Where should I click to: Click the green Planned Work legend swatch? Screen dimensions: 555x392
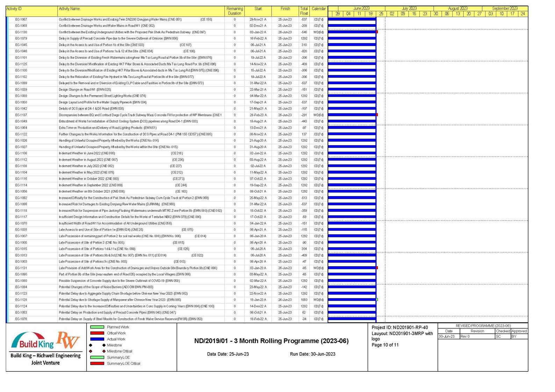click(x=97, y=327)
